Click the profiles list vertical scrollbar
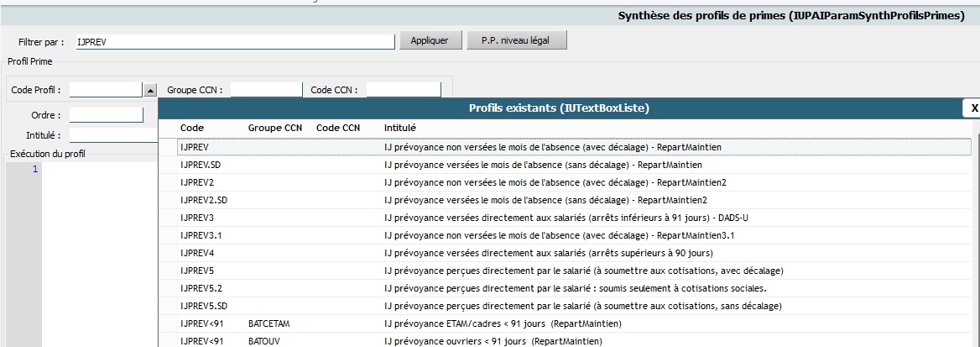This screenshot has width=980, height=347. [x=977, y=238]
